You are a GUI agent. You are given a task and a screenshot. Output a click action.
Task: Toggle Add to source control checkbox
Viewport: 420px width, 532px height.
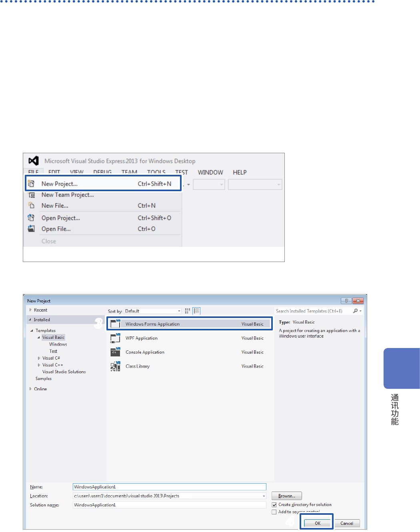274,512
